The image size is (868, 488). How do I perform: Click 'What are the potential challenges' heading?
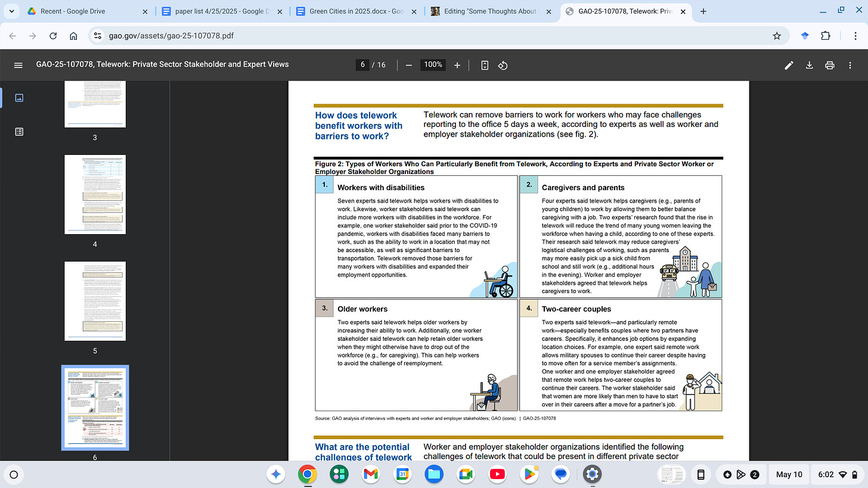pos(362,452)
